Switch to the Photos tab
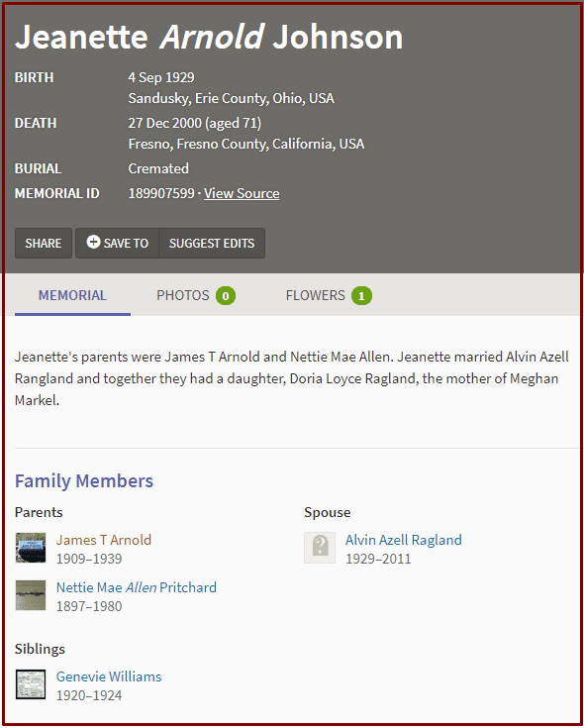 [196, 295]
